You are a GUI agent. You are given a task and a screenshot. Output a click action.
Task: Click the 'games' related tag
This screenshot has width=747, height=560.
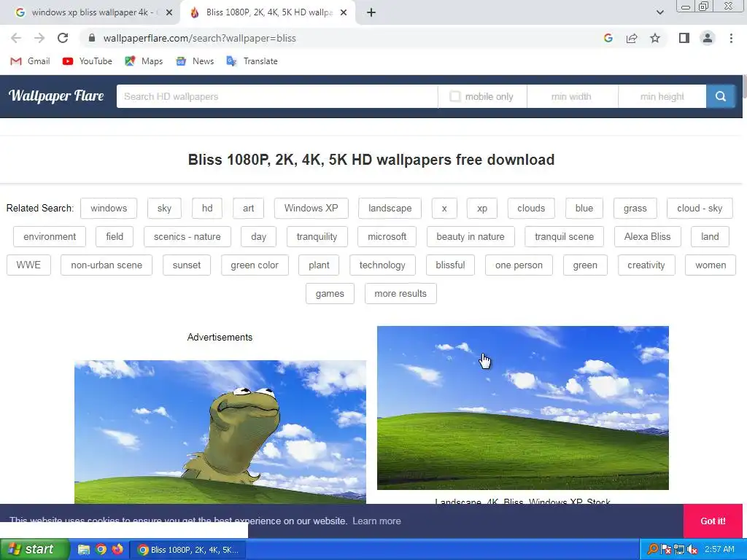click(330, 293)
